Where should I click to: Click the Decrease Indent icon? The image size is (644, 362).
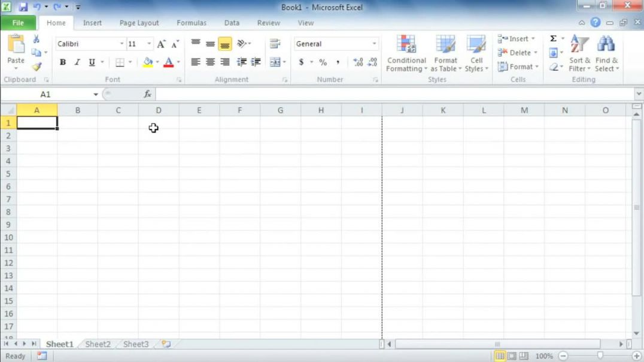tap(242, 62)
